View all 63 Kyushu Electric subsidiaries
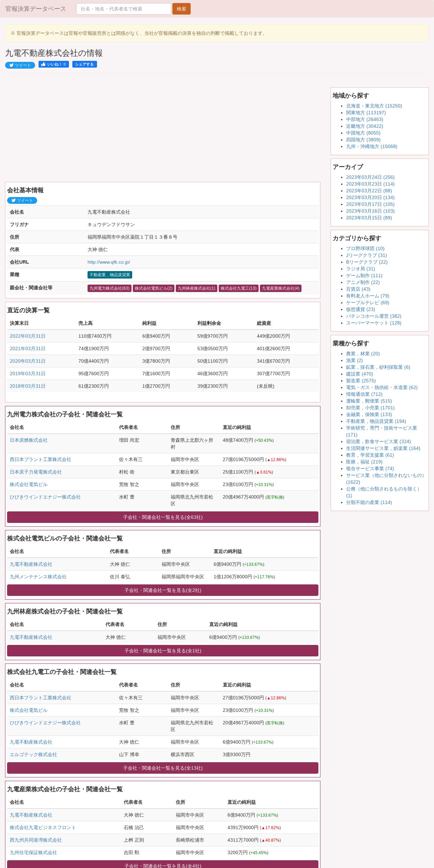Viewport: 434px width, 868px height. pos(163,517)
